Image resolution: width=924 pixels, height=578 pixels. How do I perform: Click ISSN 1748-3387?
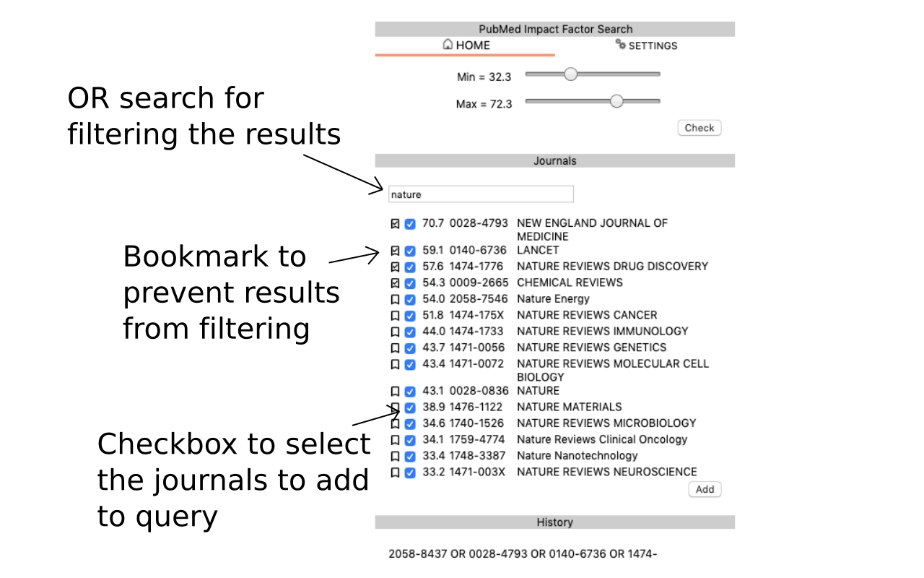click(x=477, y=455)
